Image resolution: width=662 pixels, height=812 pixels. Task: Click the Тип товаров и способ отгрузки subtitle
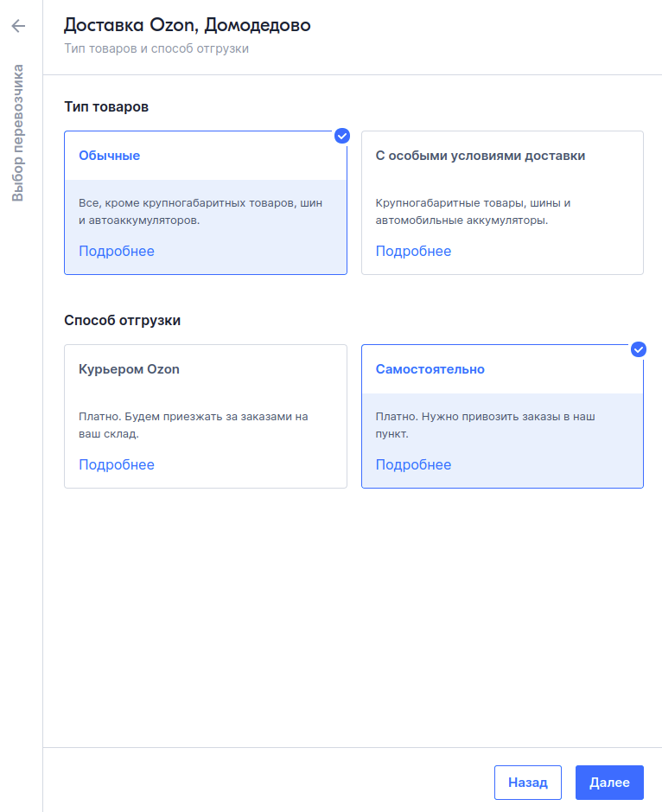pos(156,48)
